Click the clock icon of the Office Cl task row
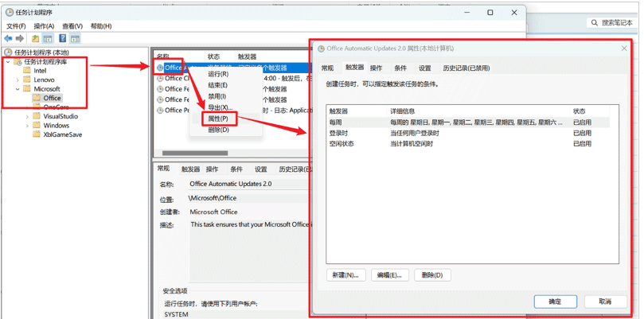 point(160,79)
